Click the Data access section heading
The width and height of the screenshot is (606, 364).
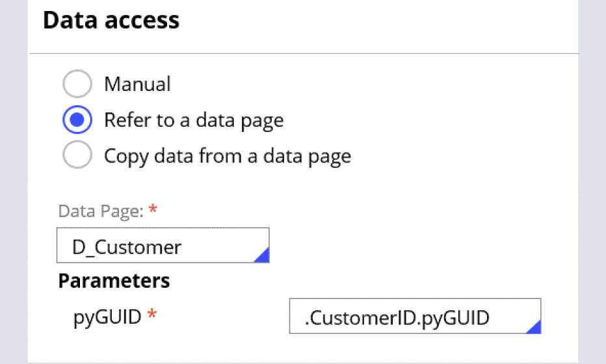111,20
